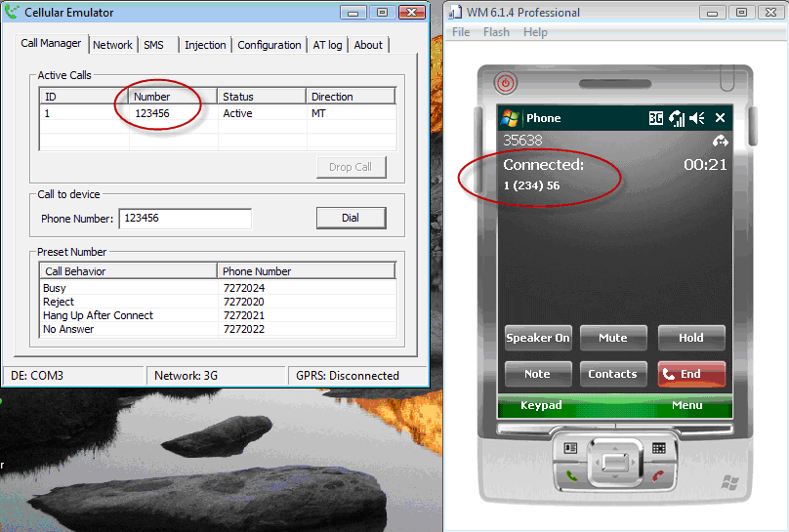Switch to the AT log tab
The width and height of the screenshot is (789, 532).
coord(327,45)
